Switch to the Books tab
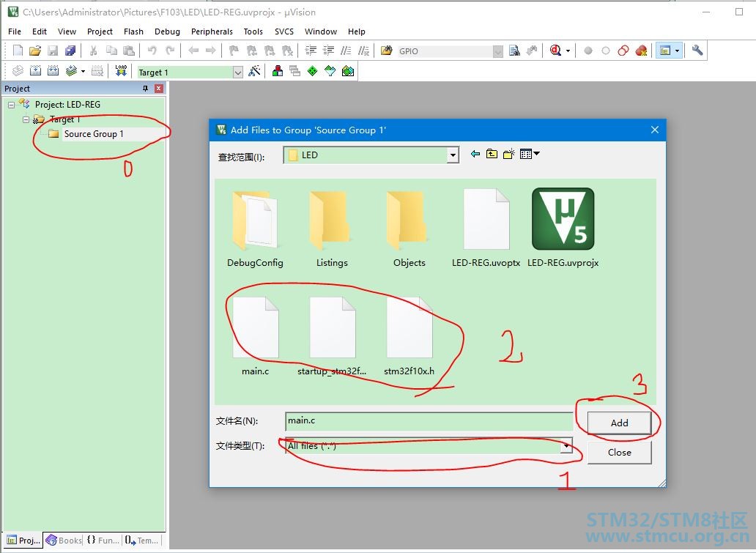Viewport: 756px width, 553px height. pyautogui.click(x=64, y=541)
